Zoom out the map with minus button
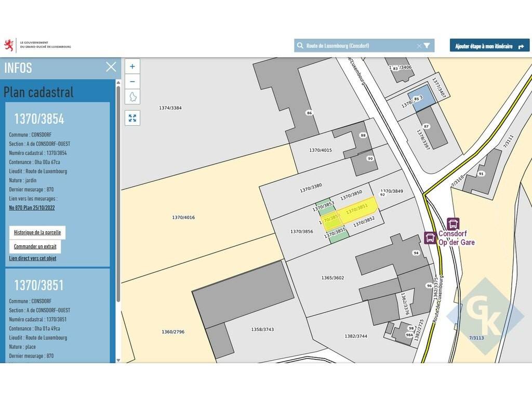The height and width of the screenshot is (399, 532). pos(132,82)
